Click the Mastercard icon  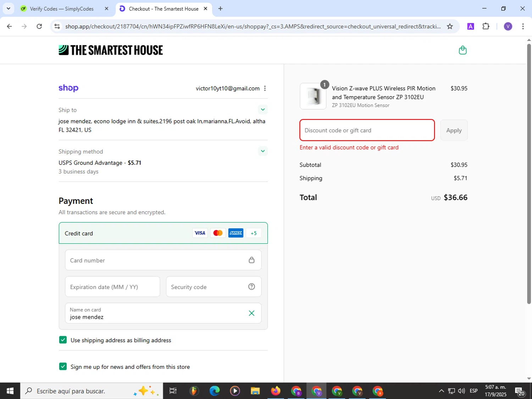218,233
